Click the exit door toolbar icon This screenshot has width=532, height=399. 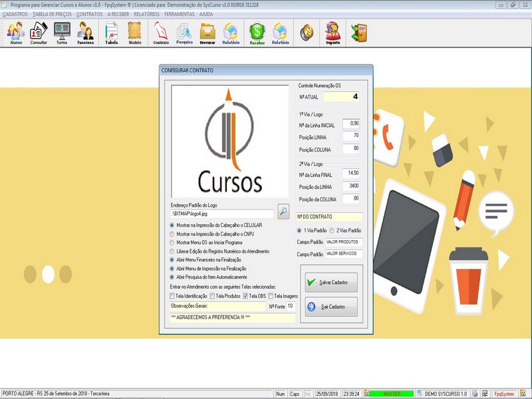tap(359, 33)
